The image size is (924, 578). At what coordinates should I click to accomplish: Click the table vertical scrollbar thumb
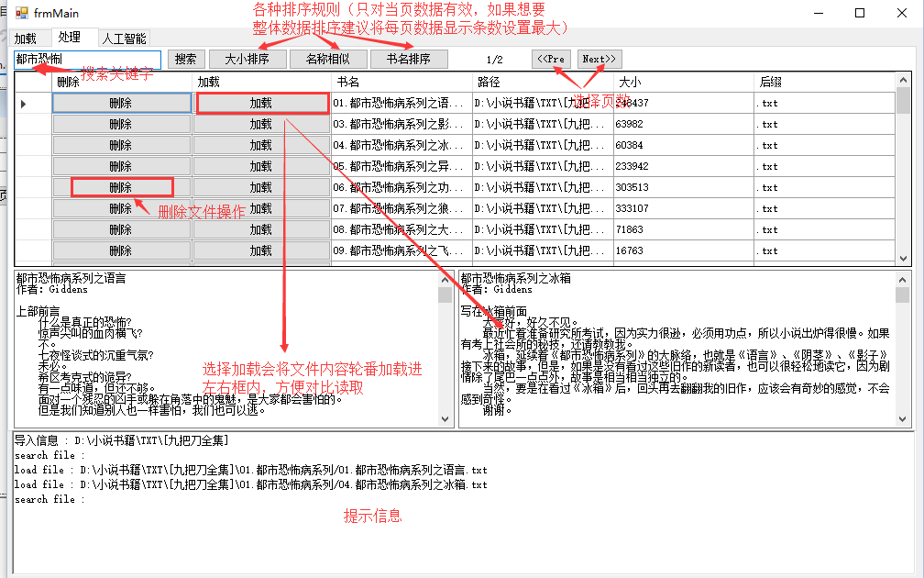coord(903,100)
